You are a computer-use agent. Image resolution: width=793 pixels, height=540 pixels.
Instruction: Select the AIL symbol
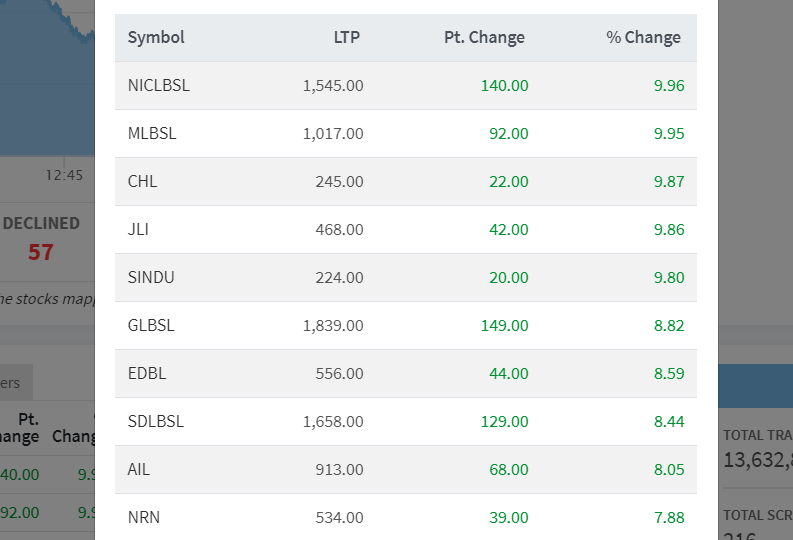[x=139, y=470]
